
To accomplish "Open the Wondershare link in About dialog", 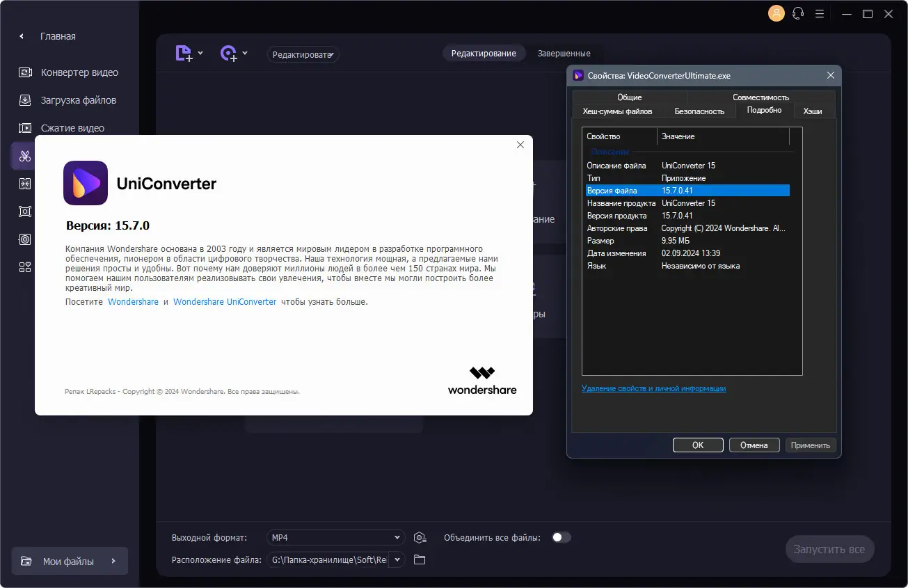I will pos(133,302).
